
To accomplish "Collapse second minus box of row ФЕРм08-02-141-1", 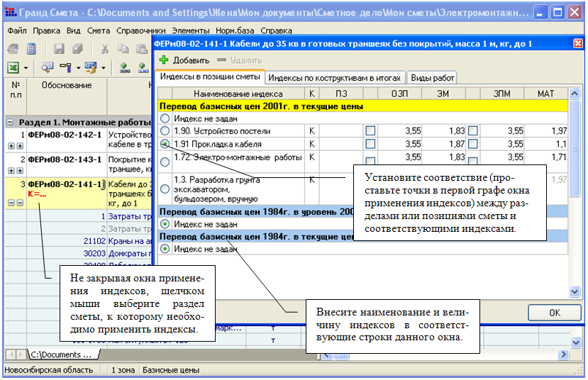I will pos(20,203).
